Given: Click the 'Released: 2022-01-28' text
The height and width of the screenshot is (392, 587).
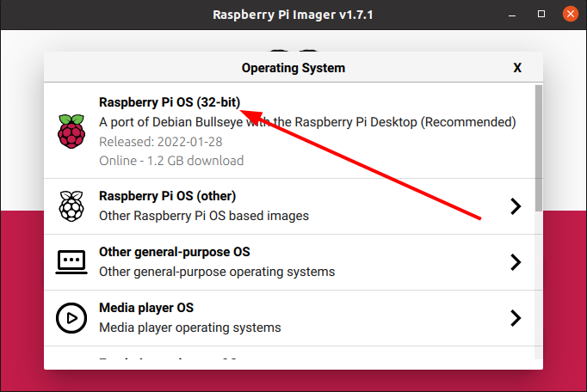Looking at the screenshot, I should coord(161,142).
